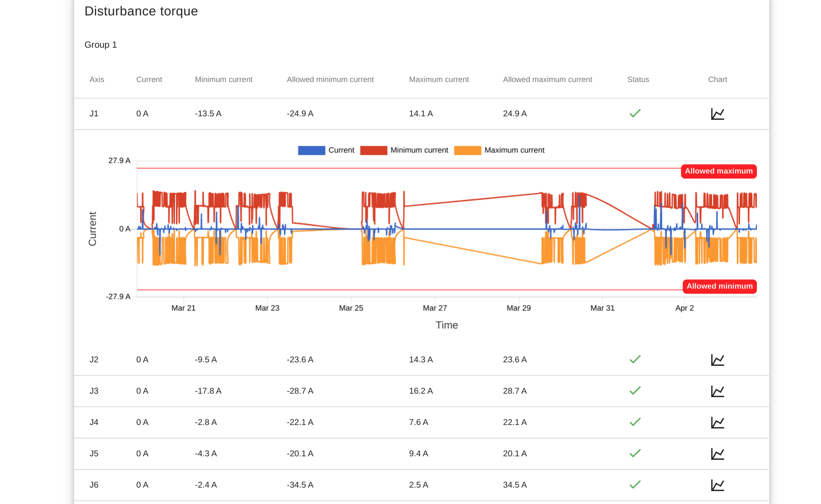Show the J3 disturbance torque chart
Viewport: 821px width, 504px height.
point(717,391)
